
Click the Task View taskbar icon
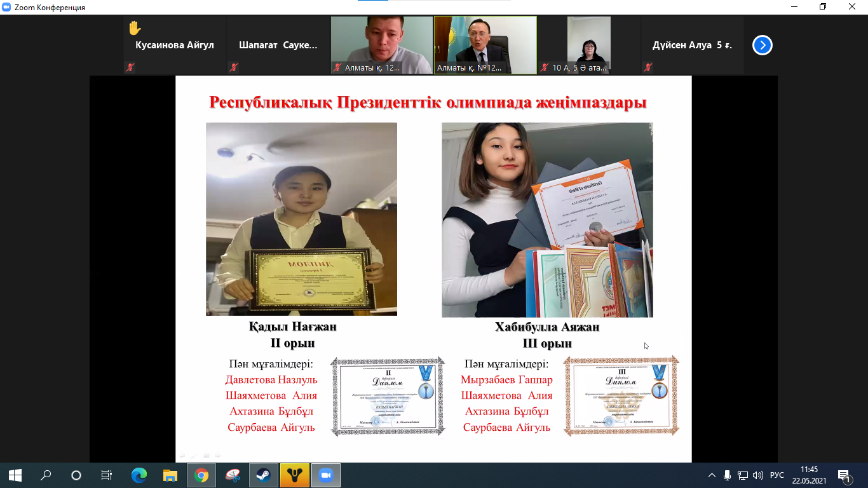107,475
